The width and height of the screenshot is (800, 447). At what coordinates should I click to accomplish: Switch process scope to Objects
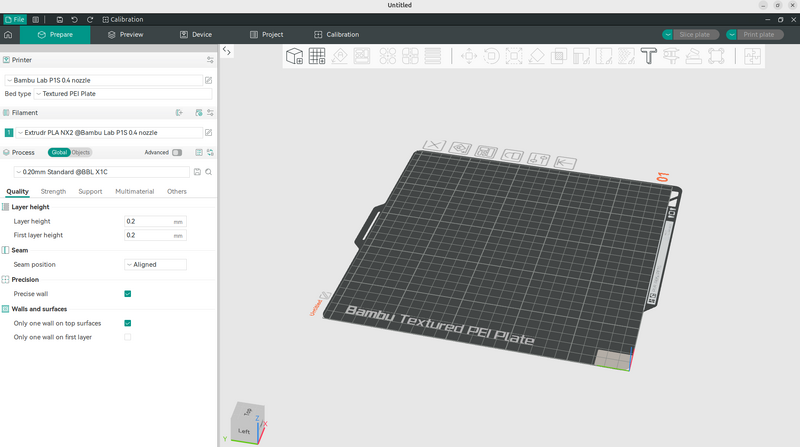click(x=80, y=153)
